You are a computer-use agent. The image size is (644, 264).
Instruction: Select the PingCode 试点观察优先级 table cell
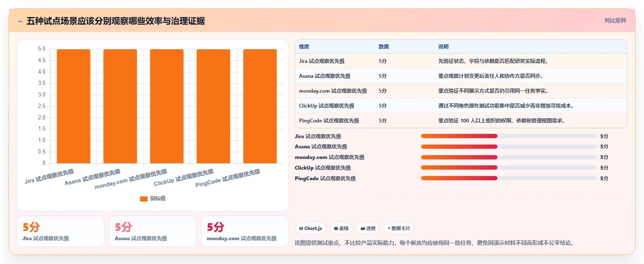pos(335,120)
